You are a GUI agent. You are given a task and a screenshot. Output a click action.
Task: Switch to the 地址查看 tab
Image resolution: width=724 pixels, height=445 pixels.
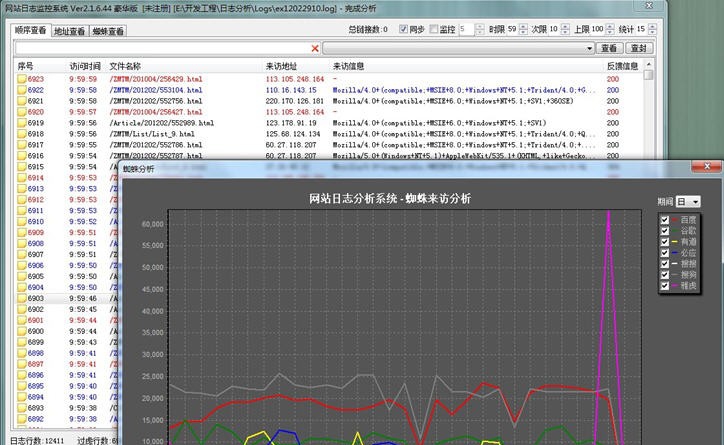coord(69,31)
